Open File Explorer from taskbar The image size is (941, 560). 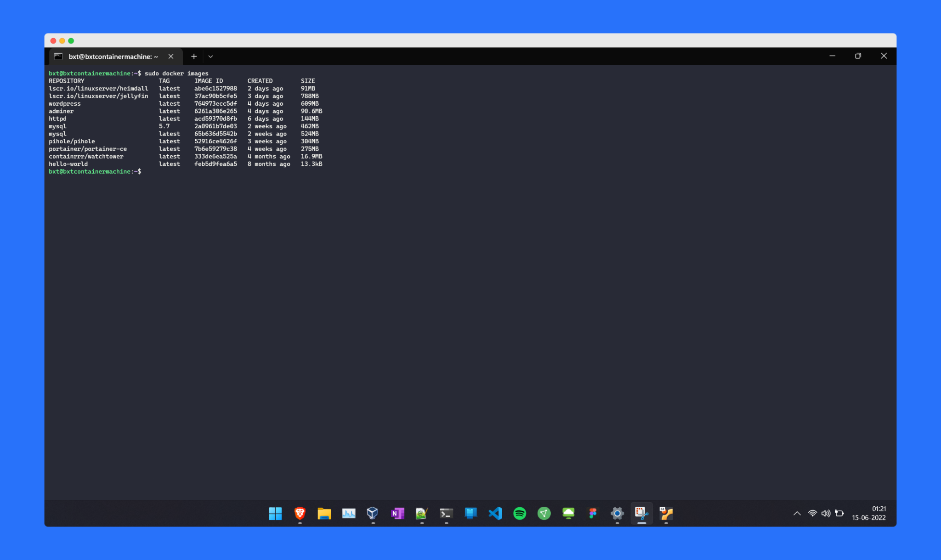tap(324, 513)
